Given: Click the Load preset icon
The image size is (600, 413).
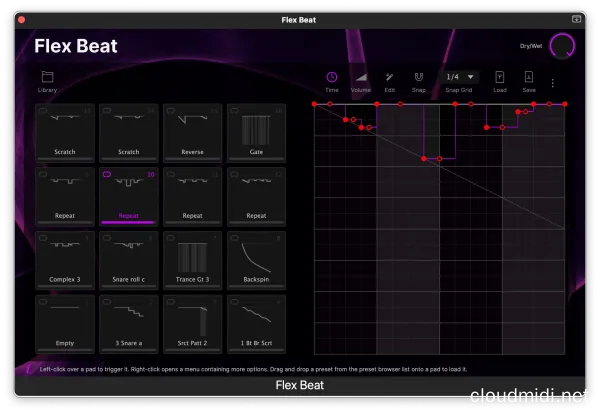Looking at the screenshot, I should (499, 77).
